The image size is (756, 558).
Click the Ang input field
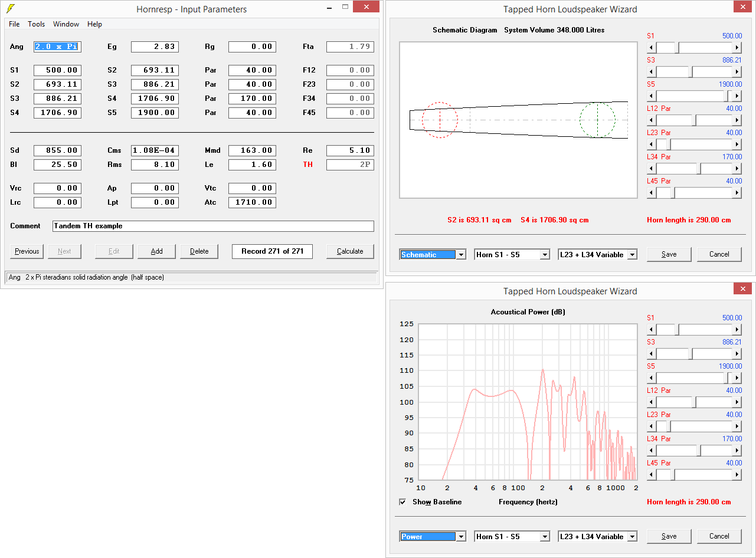click(x=57, y=47)
